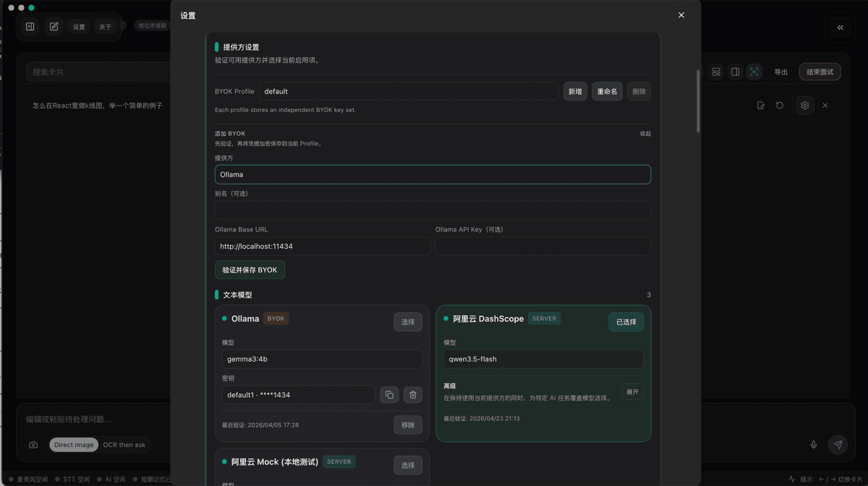The image size is (868, 486).
Task: Click the SERVER tag on 阿里云 Mock card
Action: (339, 461)
